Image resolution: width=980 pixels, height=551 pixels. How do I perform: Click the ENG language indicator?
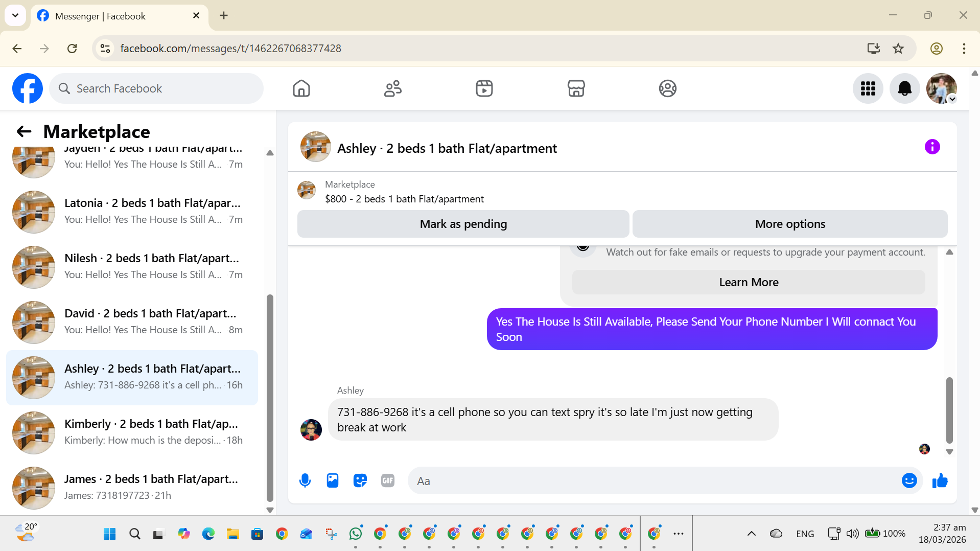click(x=805, y=534)
